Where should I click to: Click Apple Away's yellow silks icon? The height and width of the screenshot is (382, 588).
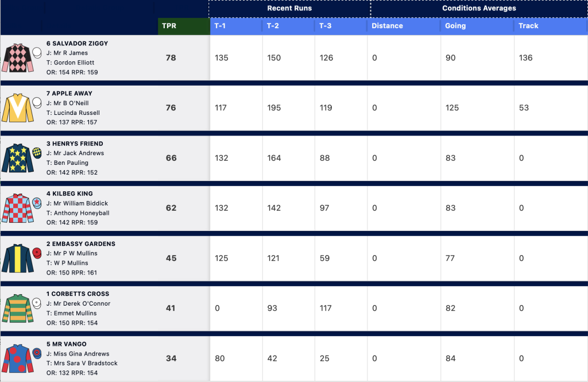pyautogui.click(x=18, y=108)
